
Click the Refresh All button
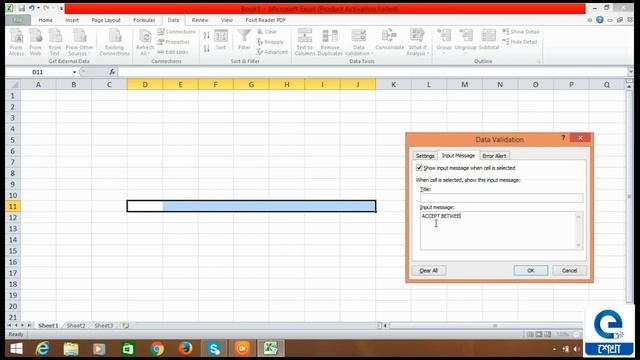[145, 42]
